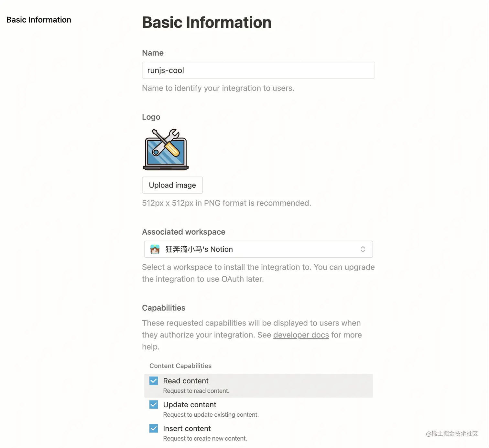Click the laptop tools logo image
Screen dimensions: 489x448
tap(166, 149)
